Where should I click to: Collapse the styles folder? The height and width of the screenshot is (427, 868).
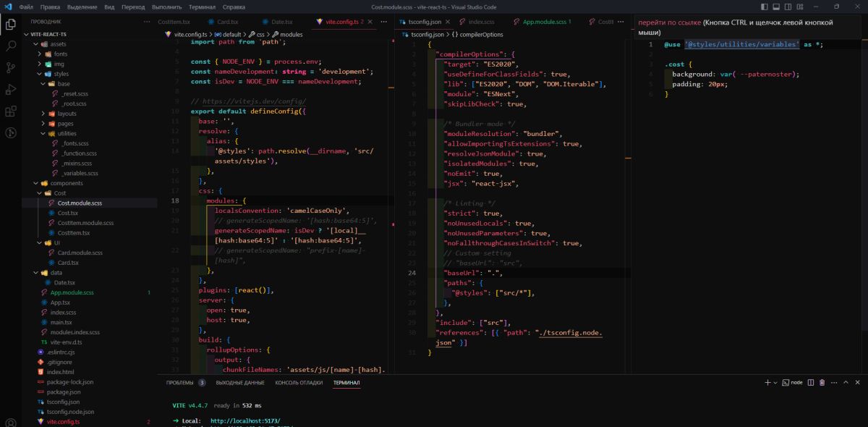(x=89, y=74)
